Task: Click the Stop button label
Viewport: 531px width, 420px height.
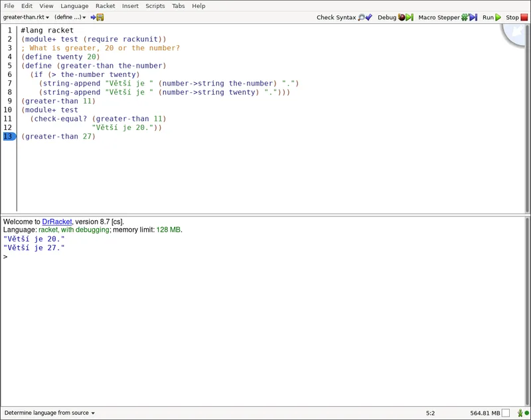Action: [x=512, y=17]
